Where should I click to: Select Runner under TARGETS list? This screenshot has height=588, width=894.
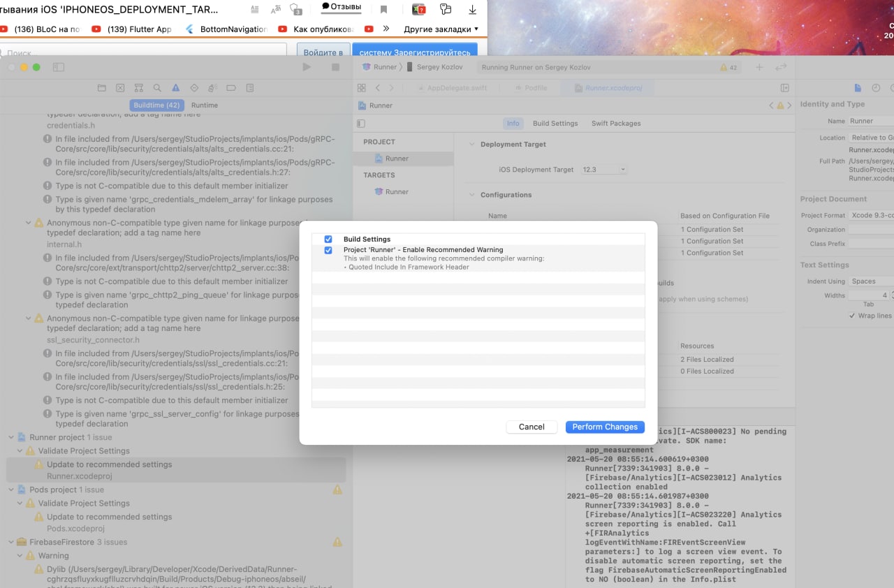tap(404, 191)
